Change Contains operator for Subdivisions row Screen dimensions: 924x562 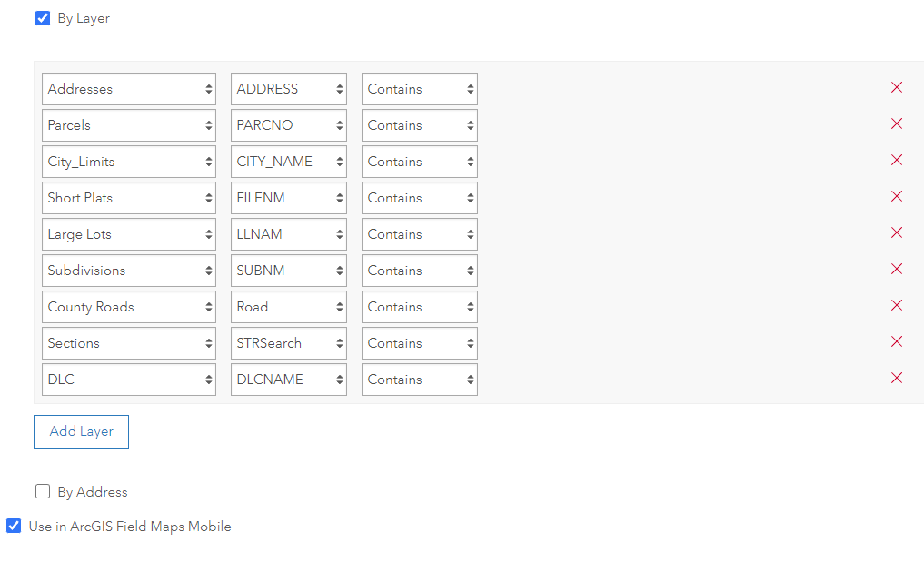419,271
